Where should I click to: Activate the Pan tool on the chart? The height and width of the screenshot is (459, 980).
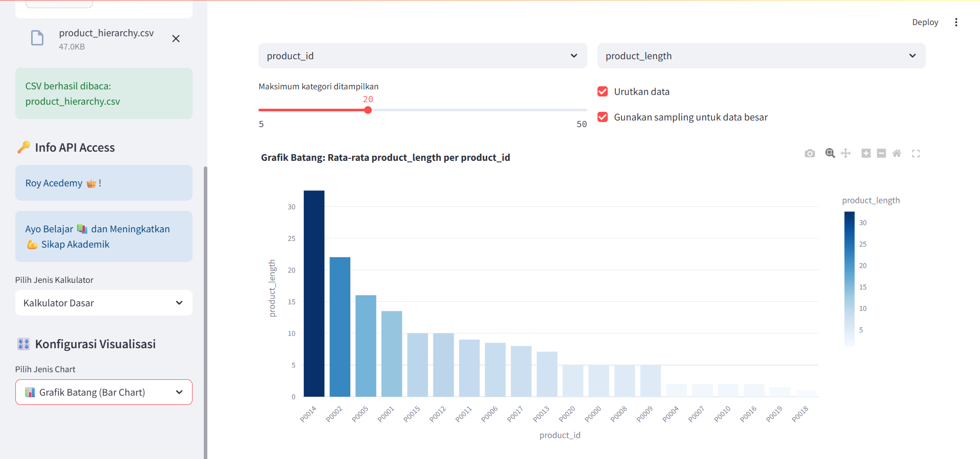tap(846, 154)
